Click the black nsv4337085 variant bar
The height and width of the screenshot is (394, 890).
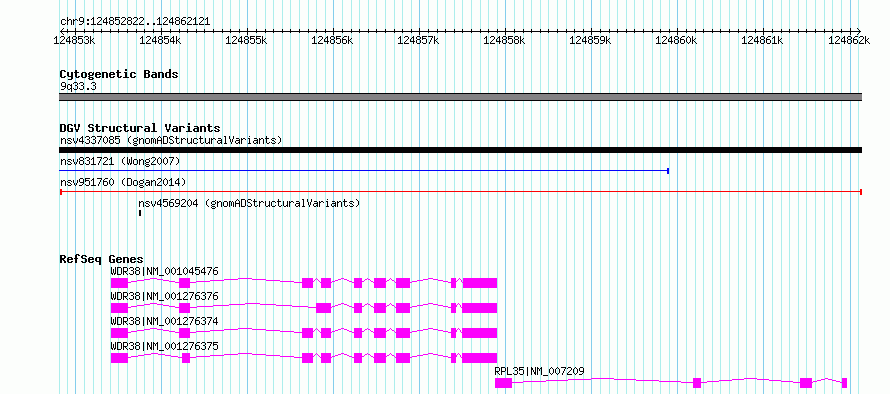click(x=460, y=150)
